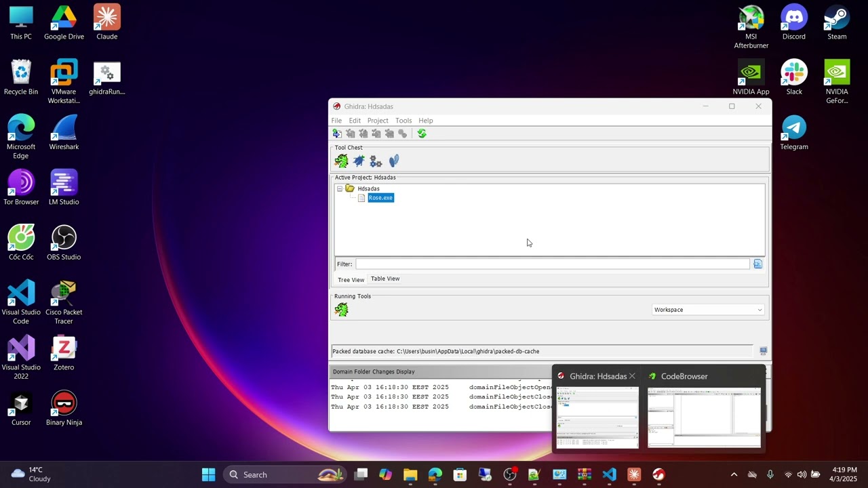Open File Explorer from the taskbar
The image size is (868, 488).
tap(410, 474)
